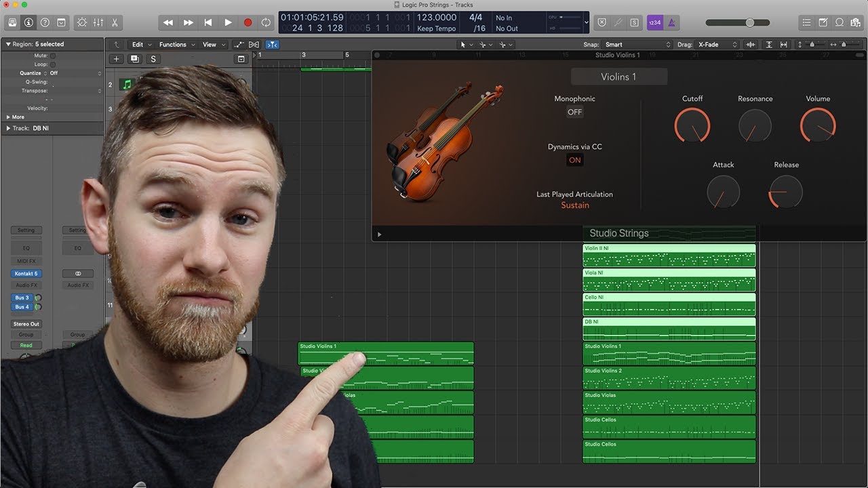Open the List Editors icon

click(807, 22)
